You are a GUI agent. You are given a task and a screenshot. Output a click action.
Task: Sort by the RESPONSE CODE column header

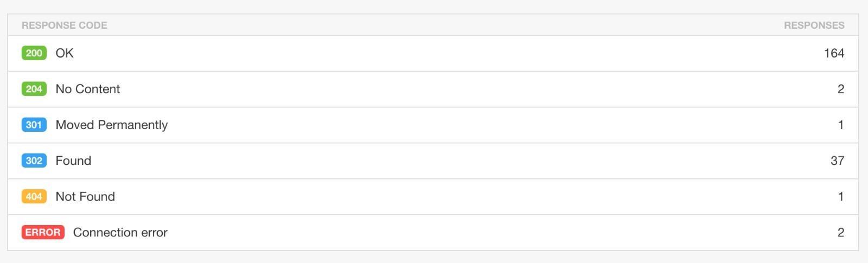pyautogui.click(x=65, y=25)
